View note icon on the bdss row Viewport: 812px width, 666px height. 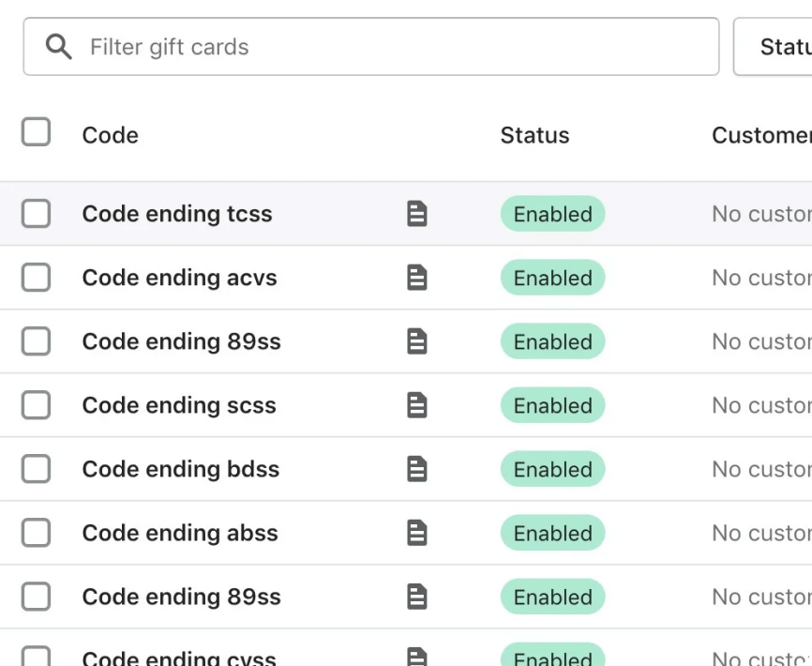click(x=416, y=469)
